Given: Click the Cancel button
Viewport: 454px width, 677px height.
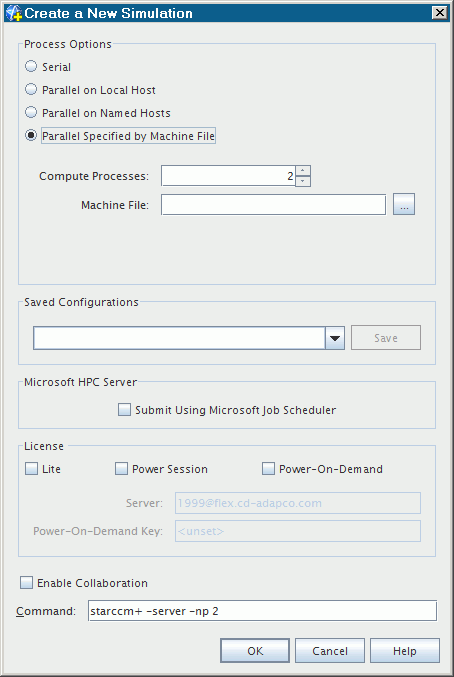Looking at the screenshot, I should coord(330,651).
